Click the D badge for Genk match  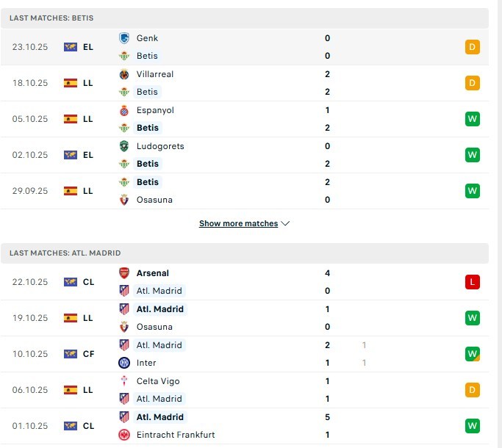(x=472, y=47)
